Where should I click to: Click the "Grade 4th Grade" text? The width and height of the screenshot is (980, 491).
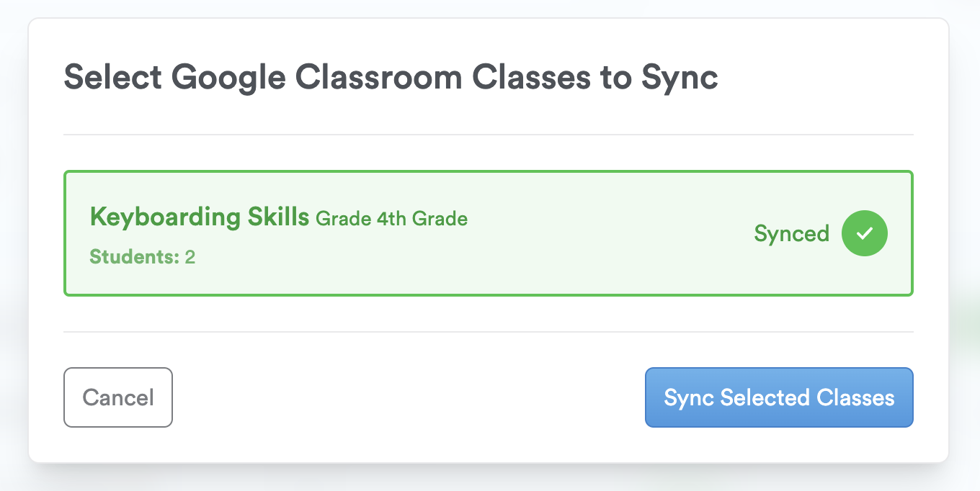[x=391, y=218]
